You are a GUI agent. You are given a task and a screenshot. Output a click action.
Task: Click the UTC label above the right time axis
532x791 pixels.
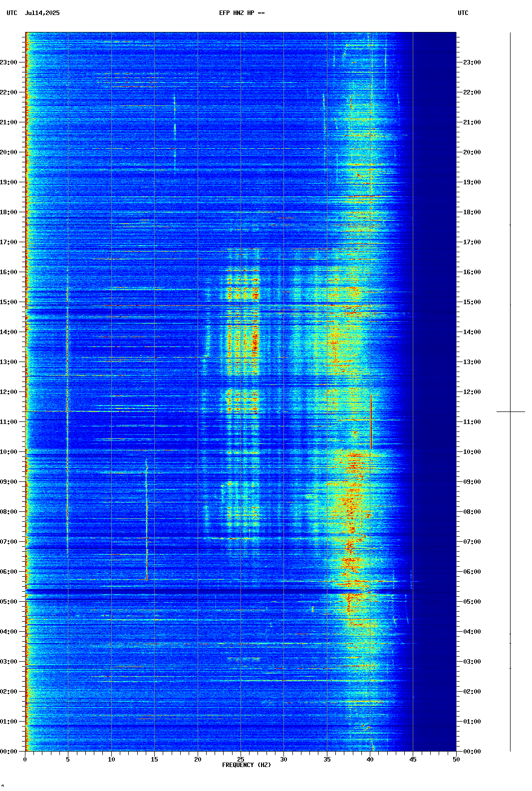click(x=463, y=13)
